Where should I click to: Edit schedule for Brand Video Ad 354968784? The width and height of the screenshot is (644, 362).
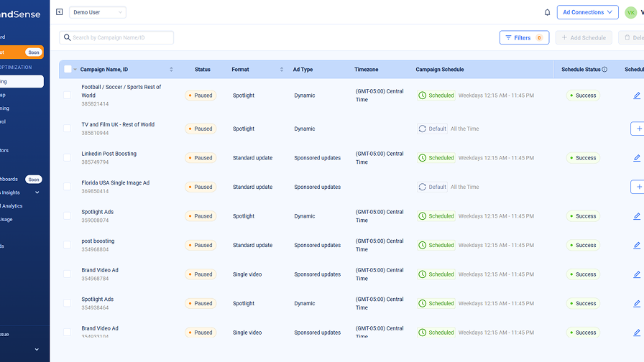coord(637,274)
